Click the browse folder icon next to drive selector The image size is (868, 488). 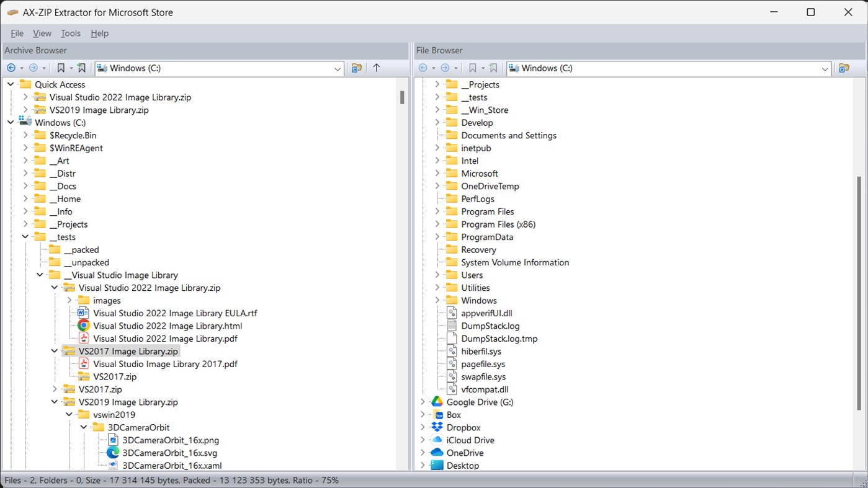(x=357, y=68)
